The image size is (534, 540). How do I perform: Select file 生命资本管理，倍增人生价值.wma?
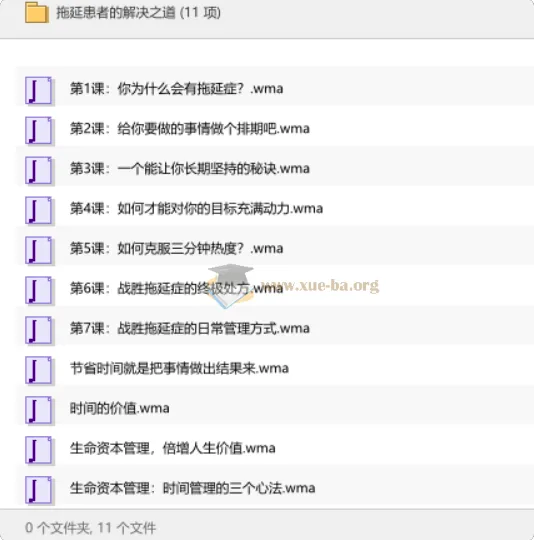173,448
